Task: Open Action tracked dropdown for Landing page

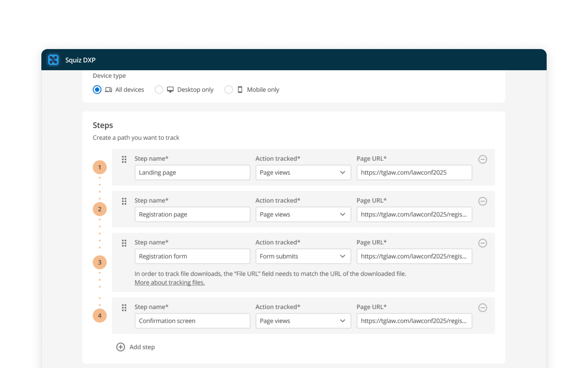Action: pyautogui.click(x=303, y=172)
